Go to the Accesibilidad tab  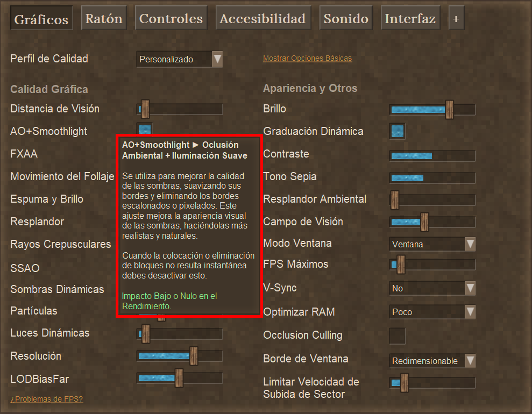point(263,19)
